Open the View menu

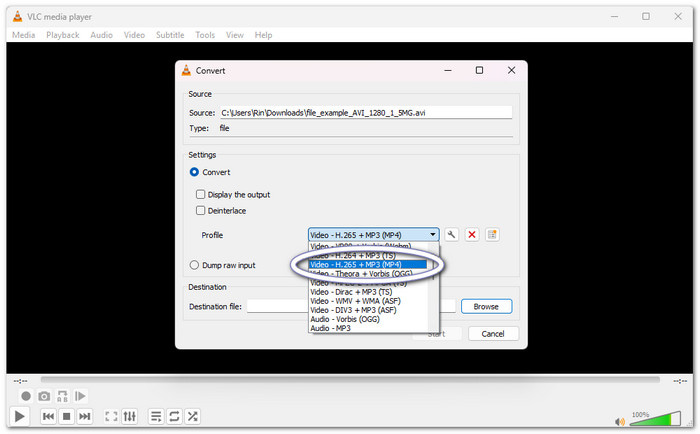[235, 35]
